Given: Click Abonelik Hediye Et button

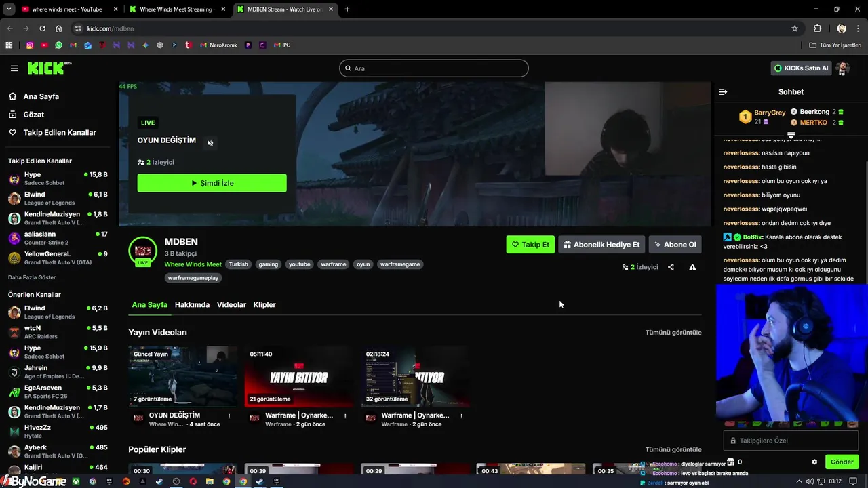Looking at the screenshot, I should 601,245.
